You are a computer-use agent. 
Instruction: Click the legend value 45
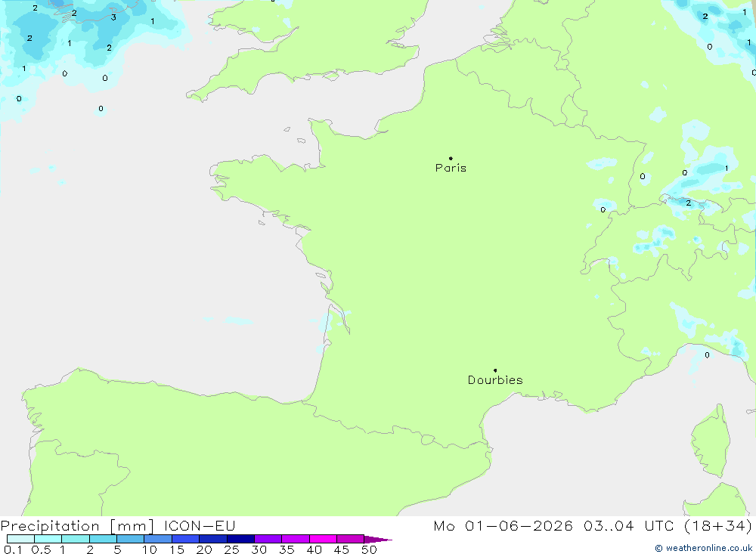tap(342, 549)
